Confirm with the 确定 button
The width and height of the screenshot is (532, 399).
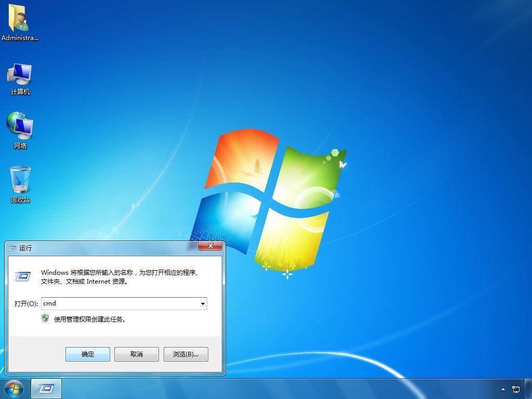point(87,354)
